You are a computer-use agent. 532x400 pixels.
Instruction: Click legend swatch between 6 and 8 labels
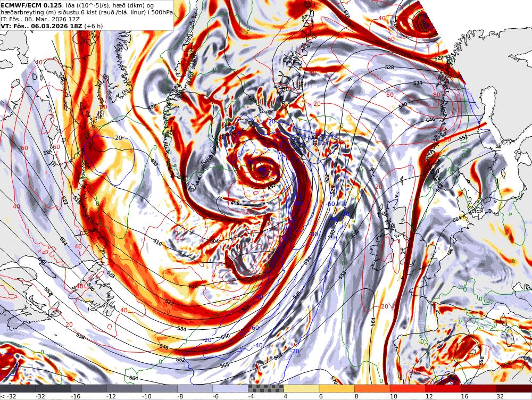[x=337, y=388]
